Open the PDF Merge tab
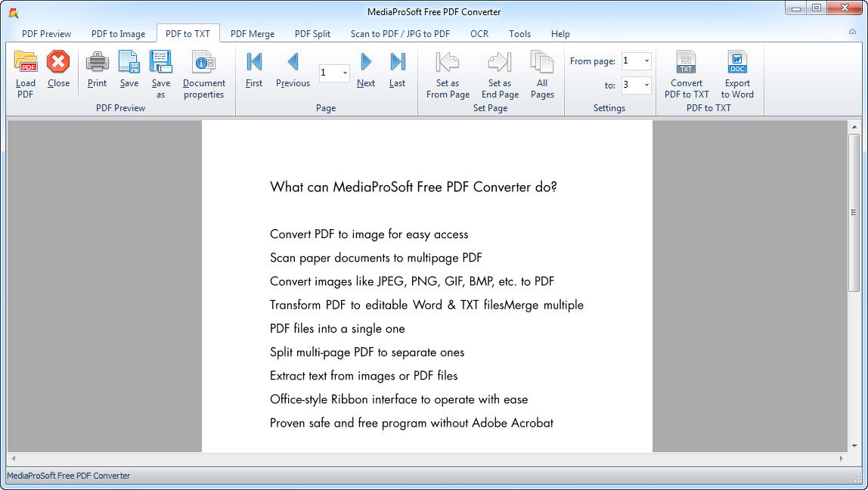The image size is (868, 490). [253, 34]
